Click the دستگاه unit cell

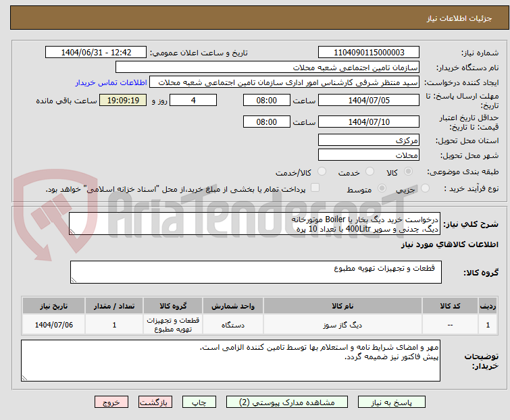point(233,325)
